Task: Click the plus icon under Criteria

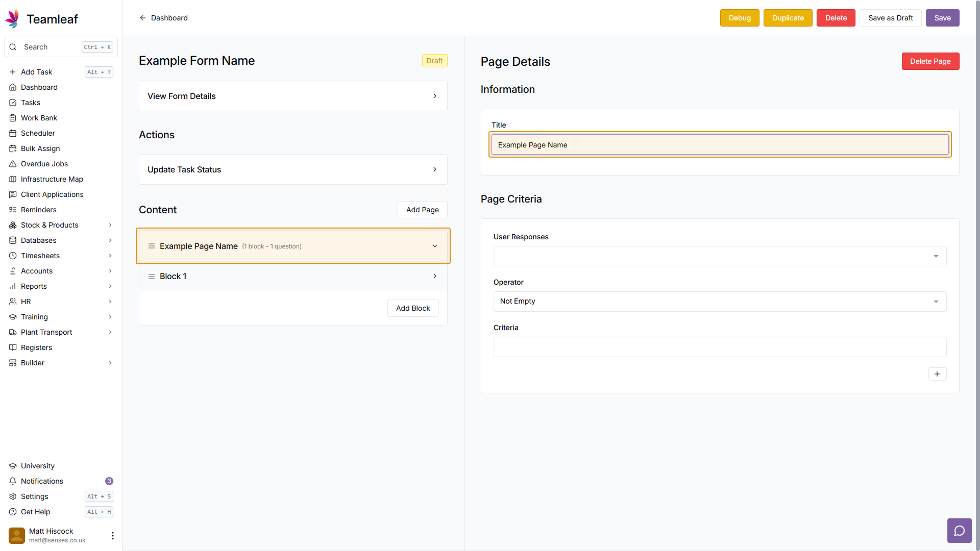Action: click(937, 374)
